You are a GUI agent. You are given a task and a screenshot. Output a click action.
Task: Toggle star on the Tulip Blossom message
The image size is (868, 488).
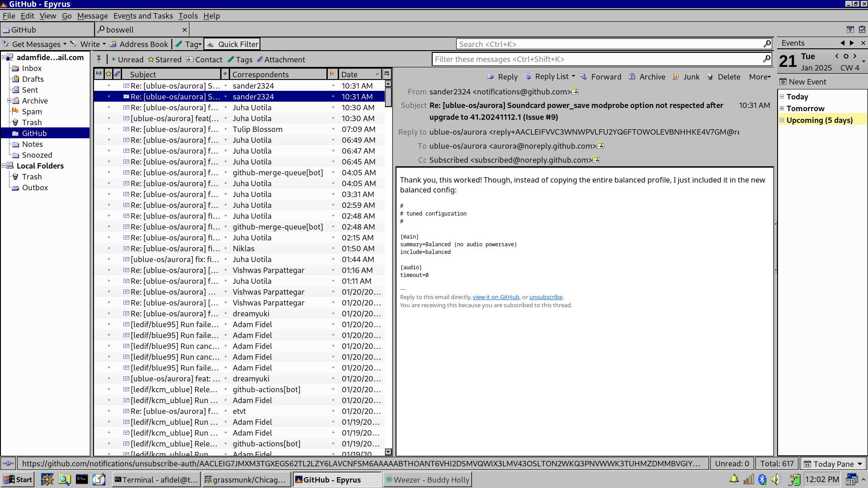click(108, 129)
